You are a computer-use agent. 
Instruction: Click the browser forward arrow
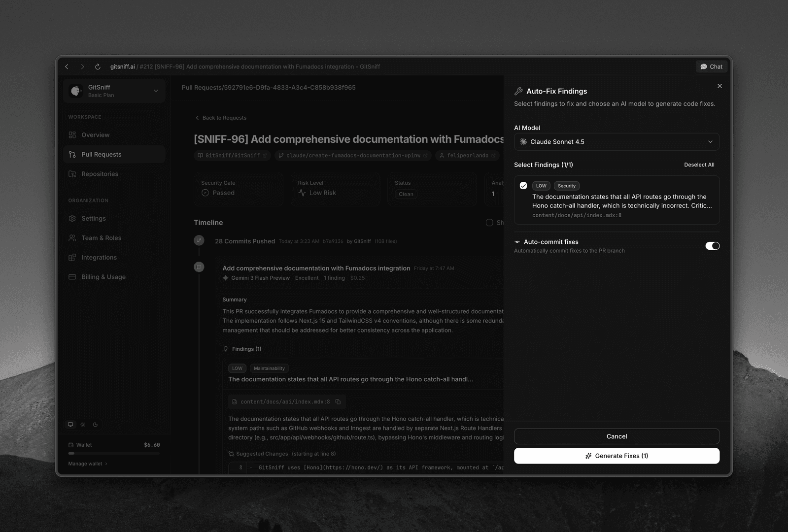82,66
